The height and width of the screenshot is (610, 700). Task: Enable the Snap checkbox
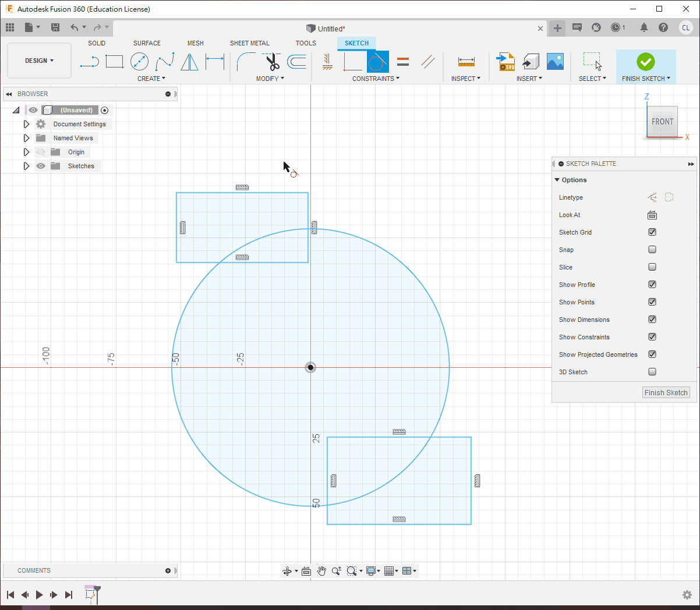[x=652, y=250]
